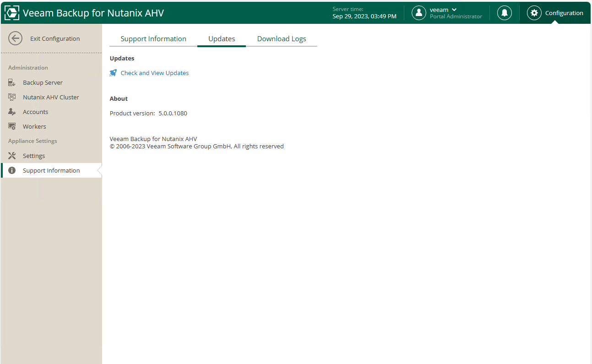This screenshot has width=592, height=364.
Task: Click the veeam username text
Action: pyautogui.click(x=439, y=10)
